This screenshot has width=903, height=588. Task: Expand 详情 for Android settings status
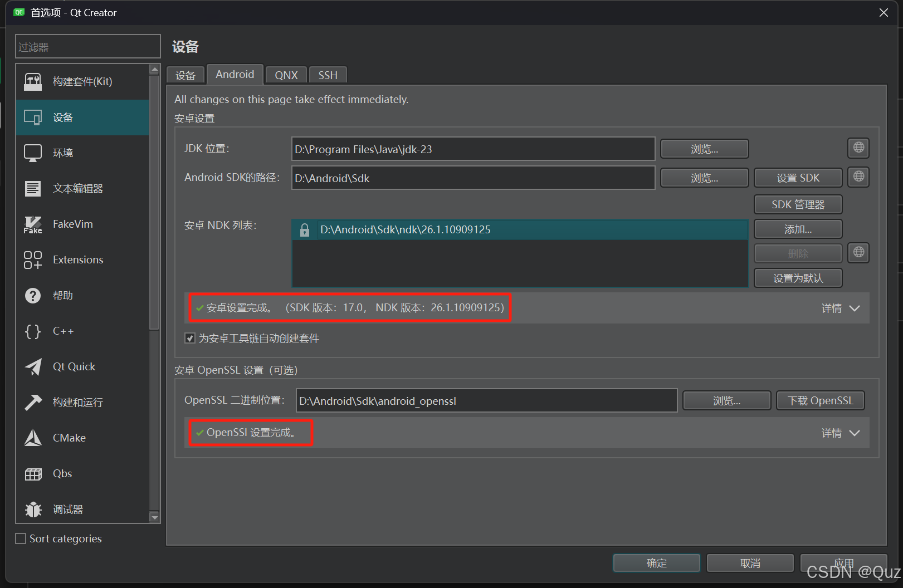[x=841, y=308]
